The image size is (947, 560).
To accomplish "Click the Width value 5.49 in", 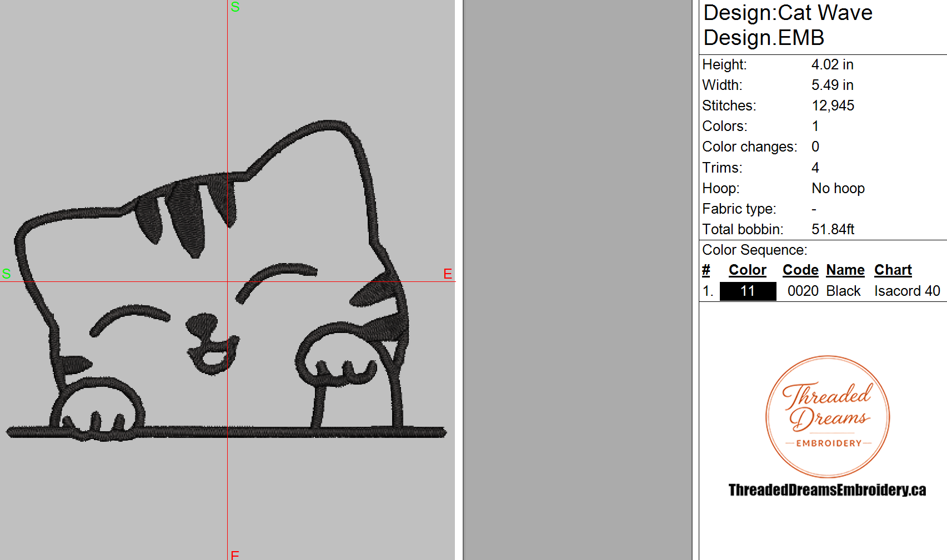I will coord(832,85).
